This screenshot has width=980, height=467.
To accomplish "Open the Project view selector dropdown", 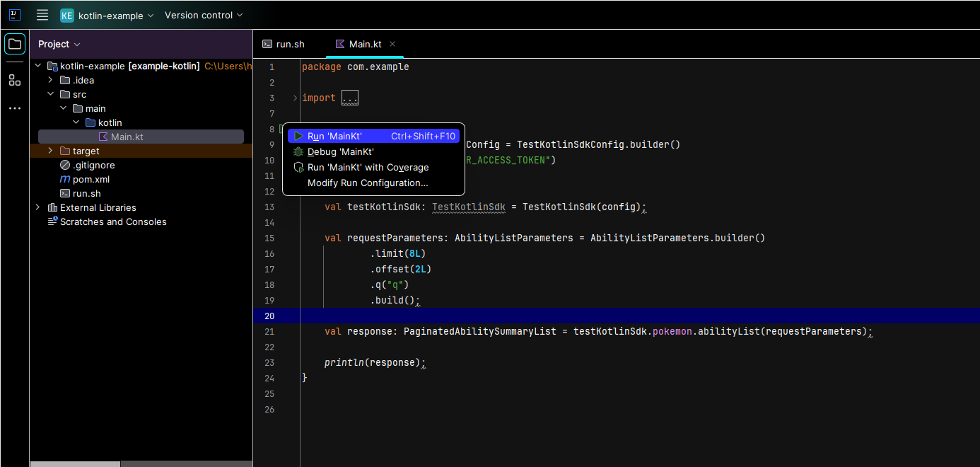I will pos(59,44).
